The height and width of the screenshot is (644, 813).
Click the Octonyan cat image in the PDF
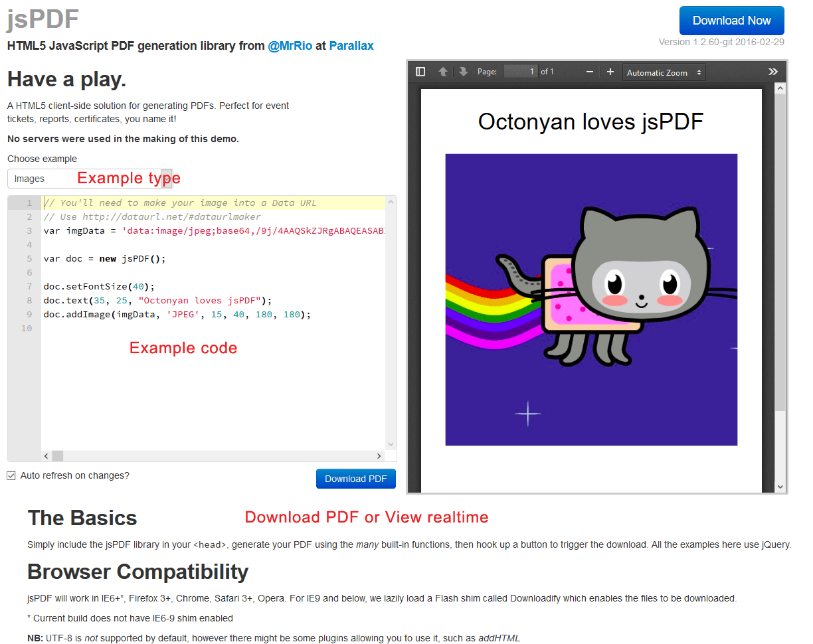pyautogui.click(x=591, y=299)
